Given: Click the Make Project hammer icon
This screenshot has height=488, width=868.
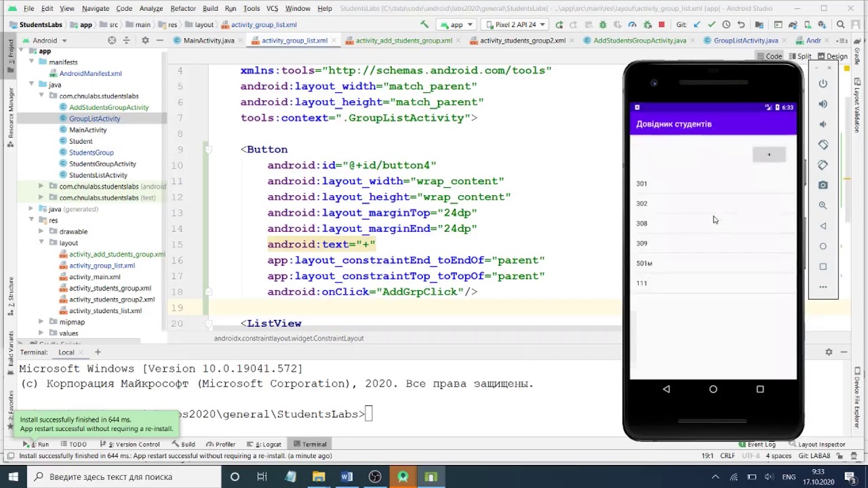Looking at the screenshot, I should 425,24.
